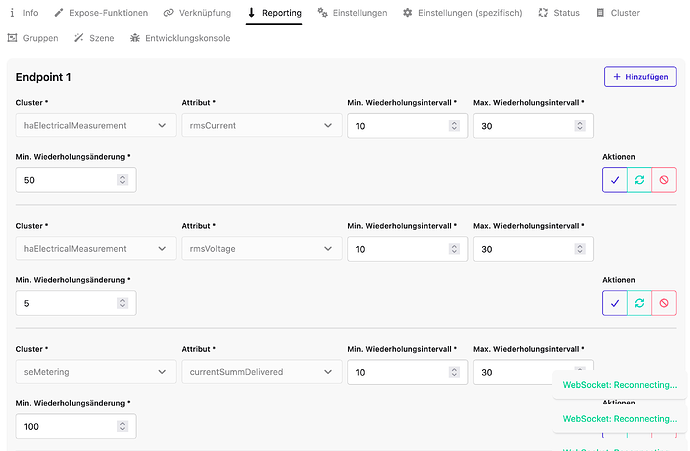The height and width of the screenshot is (451, 690).
Task: Open Cluster dropdown for rmsVoltage row
Action: (x=96, y=249)
